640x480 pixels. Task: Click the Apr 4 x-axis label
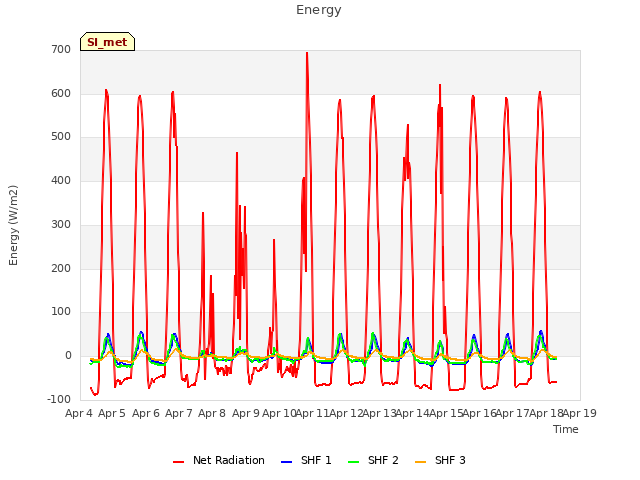tap(79, 413)
